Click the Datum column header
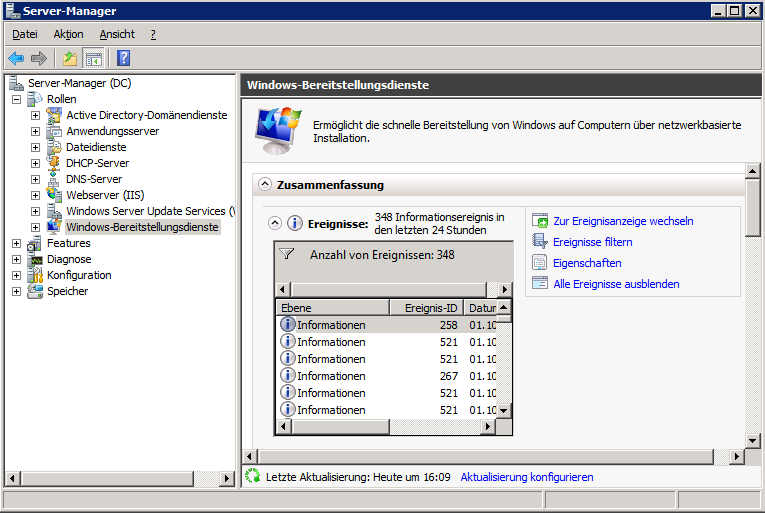The width and height of the screenshot is (765, 513). click(481, 308)
